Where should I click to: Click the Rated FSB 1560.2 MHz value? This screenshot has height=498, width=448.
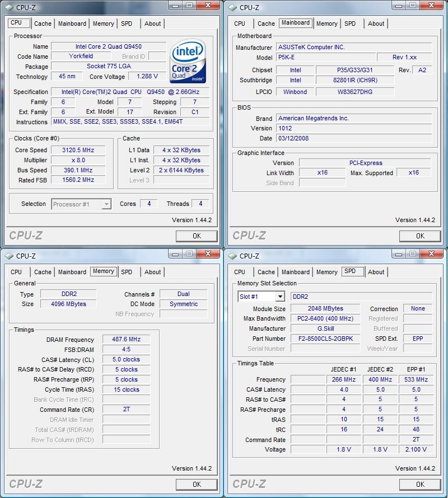78,180
